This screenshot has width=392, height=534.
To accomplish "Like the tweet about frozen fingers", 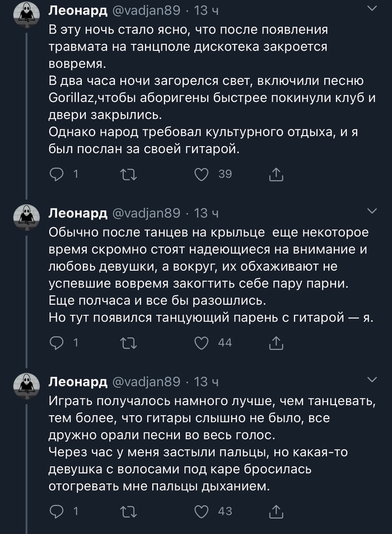I will (x=201, y=510).
